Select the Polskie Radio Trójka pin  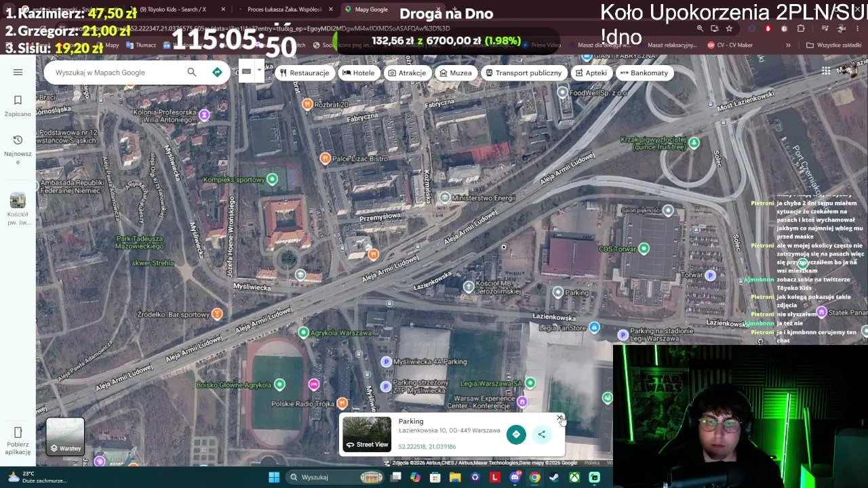[342, 403]
